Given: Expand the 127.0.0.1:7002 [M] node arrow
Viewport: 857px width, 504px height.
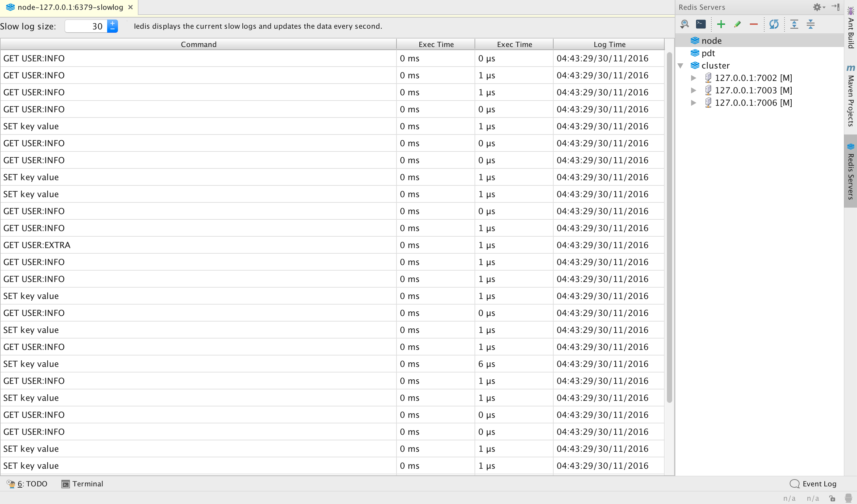Looking at the screenshot, I should 693,78.
